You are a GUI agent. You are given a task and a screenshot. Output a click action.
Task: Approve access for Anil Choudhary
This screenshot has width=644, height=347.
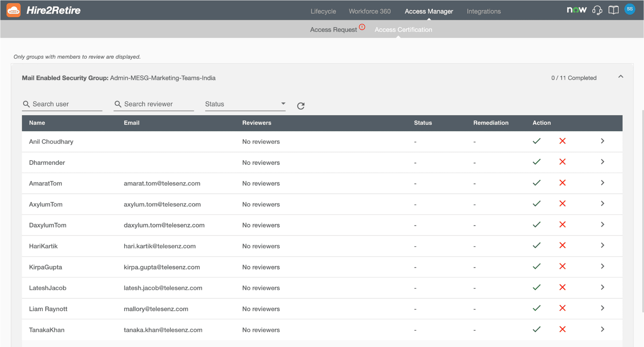tap(536, 141)
